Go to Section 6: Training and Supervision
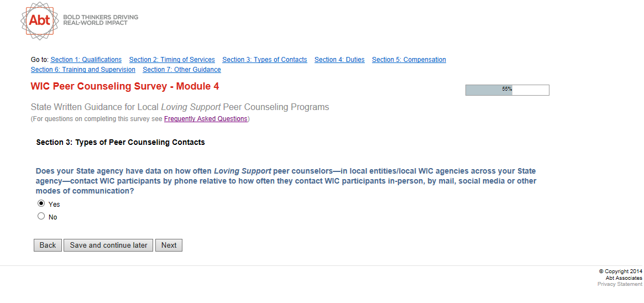The height and width of the screenshot is (303, 644). [83, 70]
